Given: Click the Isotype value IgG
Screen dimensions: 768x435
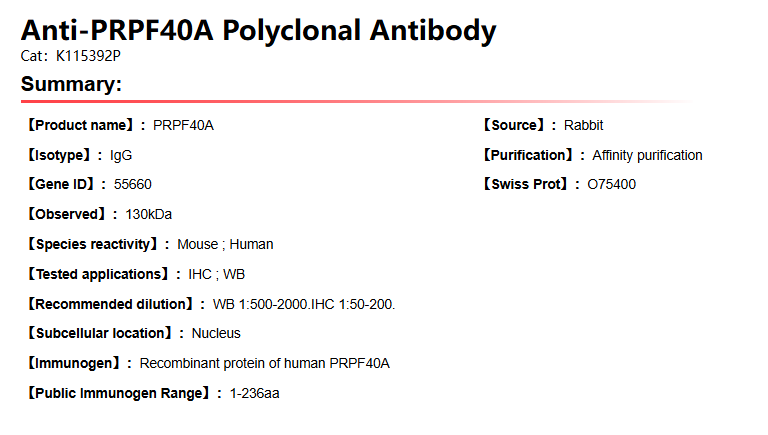Looking at the screenshot, I should coord(121,155).
